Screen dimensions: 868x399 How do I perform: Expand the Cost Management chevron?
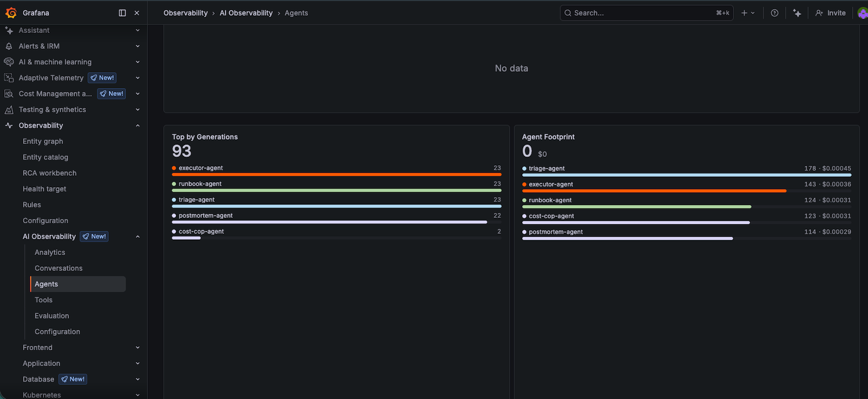tap(138, 94)
